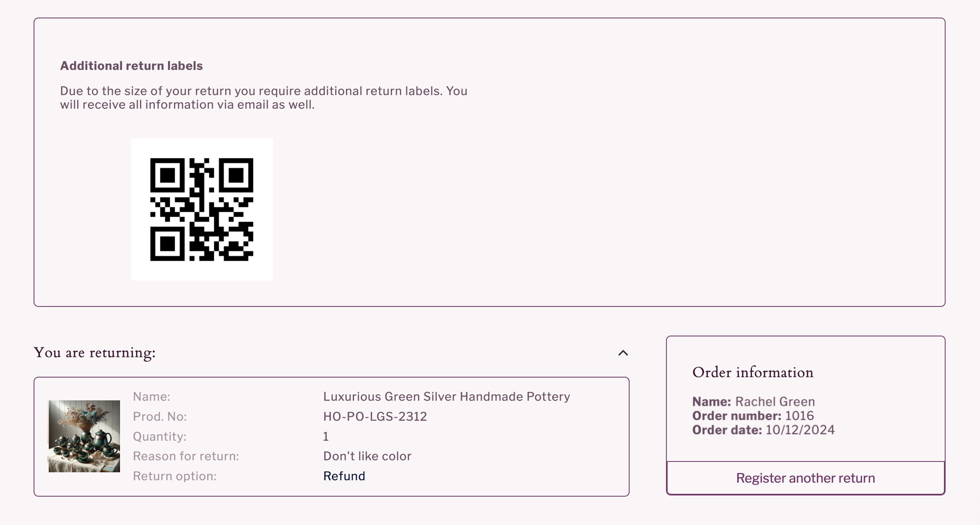Image resolution: width=980 pixels, height=525 pixels.
Task: Click the return instructions paragraph text
Action: click(264, 96)
